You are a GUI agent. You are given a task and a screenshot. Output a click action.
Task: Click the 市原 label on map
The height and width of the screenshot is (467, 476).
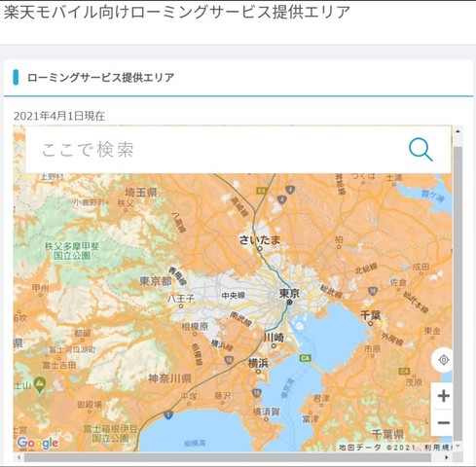point(372,349)
